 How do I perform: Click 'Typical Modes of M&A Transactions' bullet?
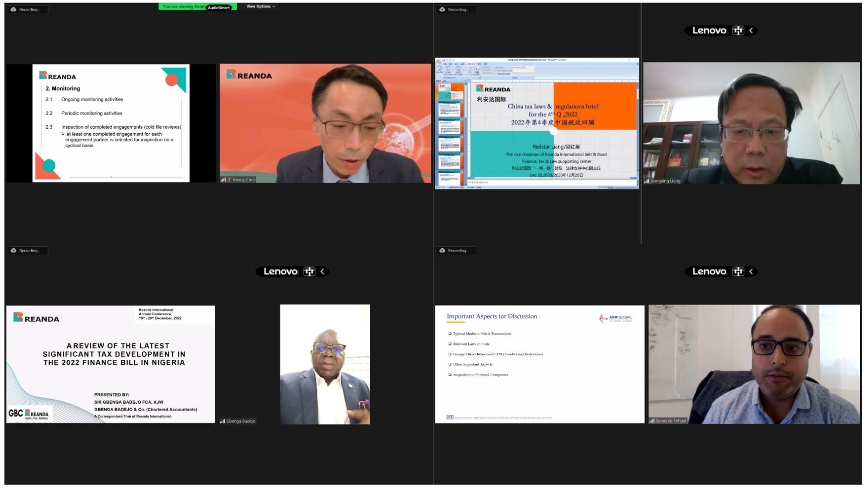(x=482, y=334)
